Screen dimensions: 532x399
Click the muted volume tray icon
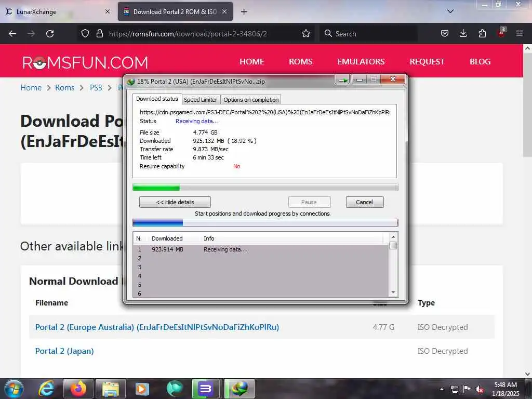tap(480, 389)
